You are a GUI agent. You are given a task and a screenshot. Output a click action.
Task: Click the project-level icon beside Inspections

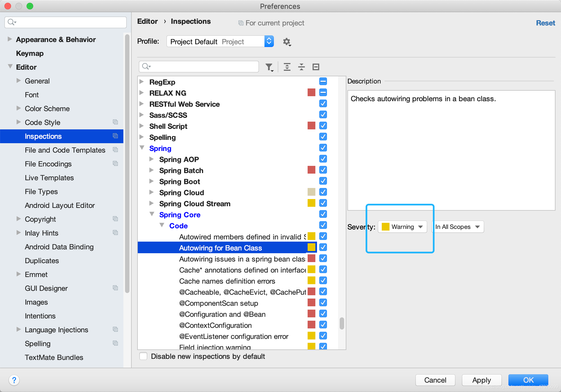115,136
